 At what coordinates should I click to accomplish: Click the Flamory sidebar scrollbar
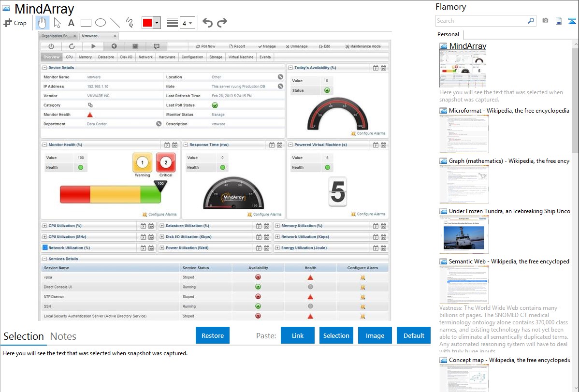575,100
